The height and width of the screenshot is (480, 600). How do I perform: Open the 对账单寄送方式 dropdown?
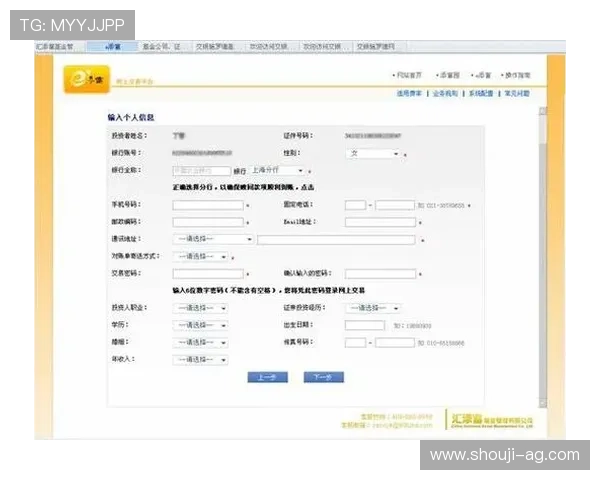[x=201, y=256]
